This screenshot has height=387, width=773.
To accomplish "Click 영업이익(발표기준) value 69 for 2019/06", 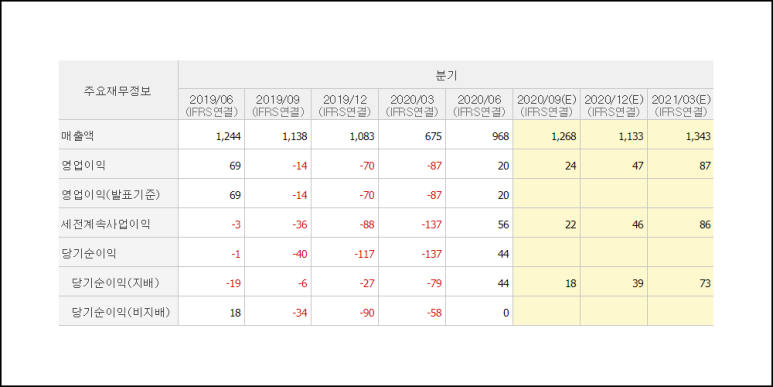I will tap(235, 195).
